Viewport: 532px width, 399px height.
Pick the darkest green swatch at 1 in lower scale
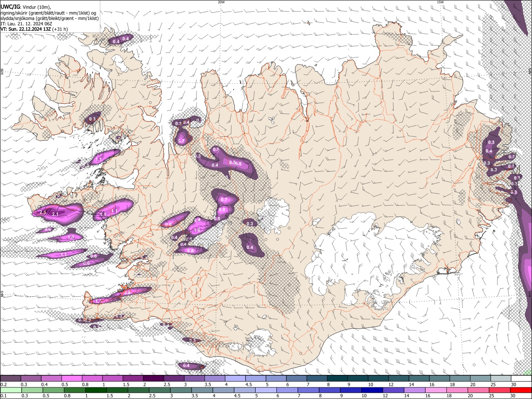click(96, 390)
